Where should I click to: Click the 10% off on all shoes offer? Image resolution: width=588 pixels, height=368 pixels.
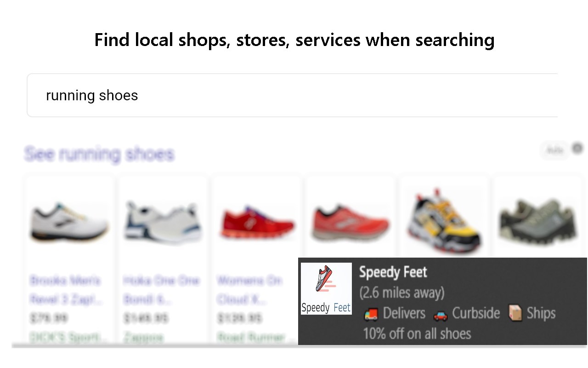click(417, 333)
